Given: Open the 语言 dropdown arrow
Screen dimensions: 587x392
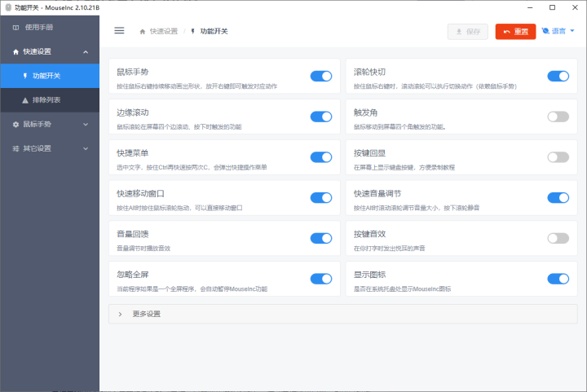Looking at the screenshot, I should click(x=572, y=31).
